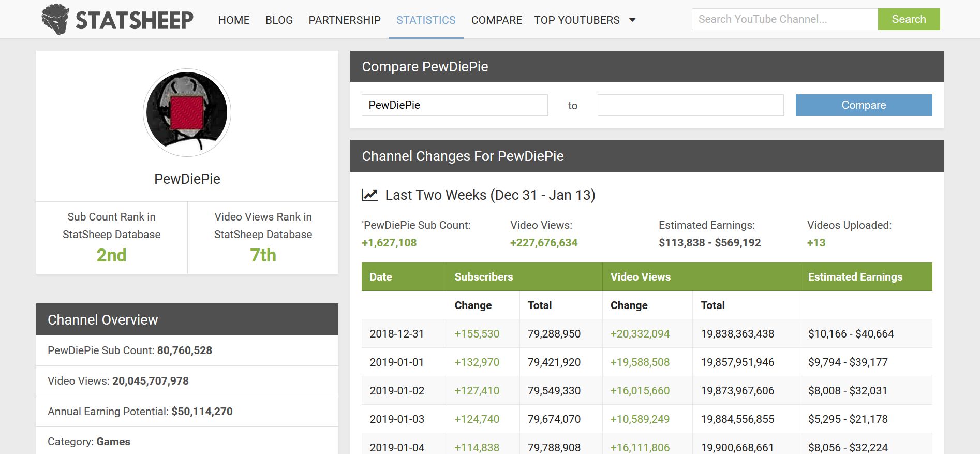Viewport: 980px width, 454px height.
Task: Click the Search YouTube Channel input field
Action: pos(784,19)
